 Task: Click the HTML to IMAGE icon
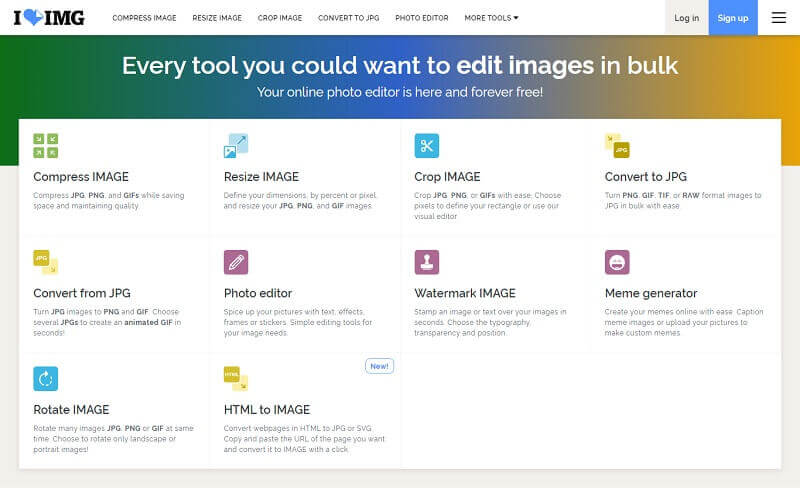[236, 379]
